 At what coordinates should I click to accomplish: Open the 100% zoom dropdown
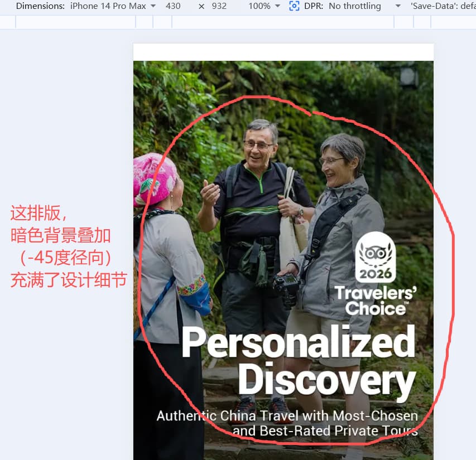coord(264,6)
